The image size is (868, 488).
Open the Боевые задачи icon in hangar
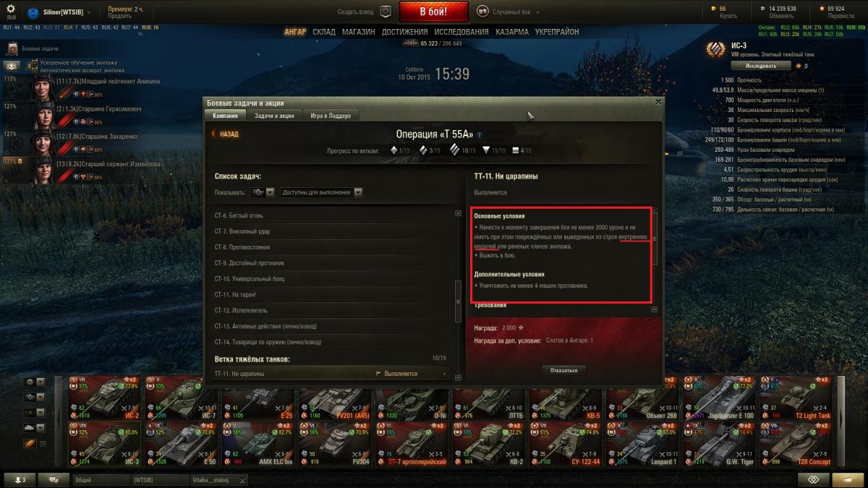coord(12,49)
